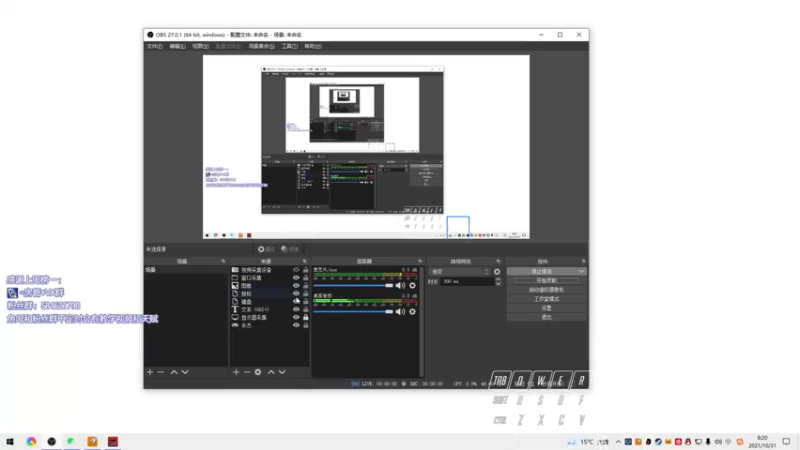Viewport: 800px width, 450px height.
Task: Move source down with the Sources down arrow
Action: (x=282, y=372)
